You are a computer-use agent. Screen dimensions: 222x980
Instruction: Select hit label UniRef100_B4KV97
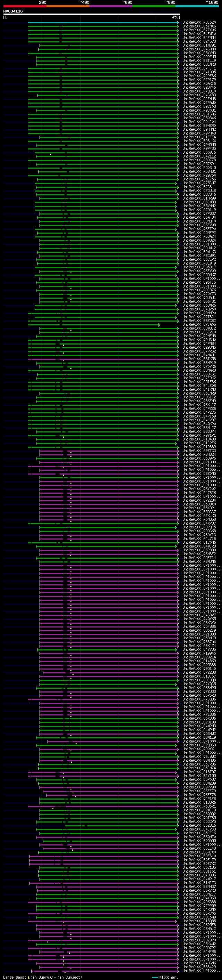coord(199,420)
